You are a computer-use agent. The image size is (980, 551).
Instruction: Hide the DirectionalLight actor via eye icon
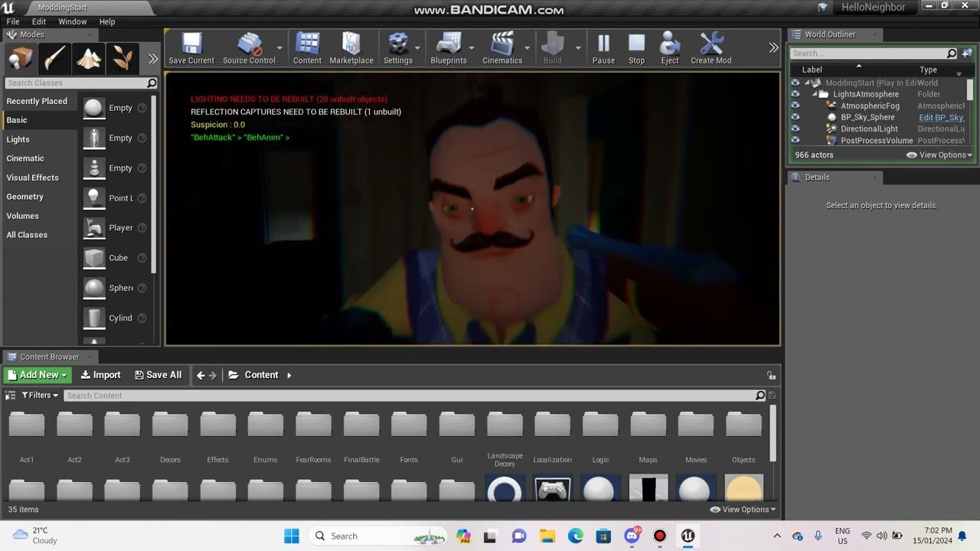[x=795, y=129]
